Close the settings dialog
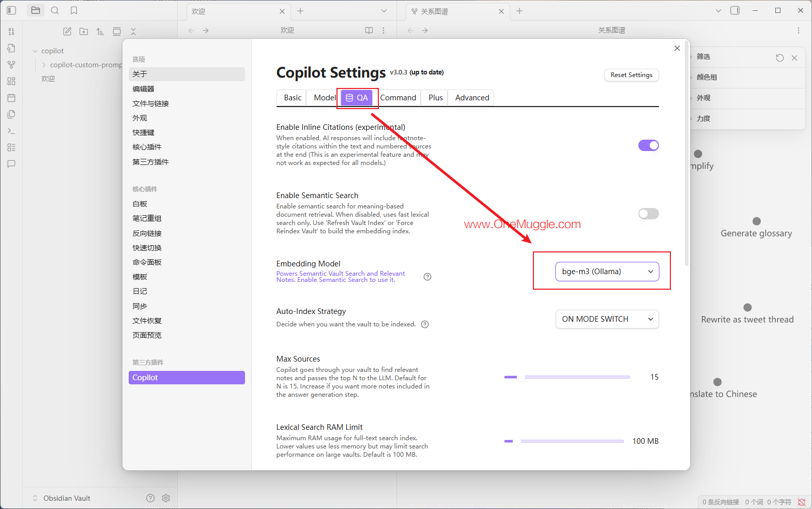Image resolution: width=812 pixels, height=509 pixels. (677, 48)
